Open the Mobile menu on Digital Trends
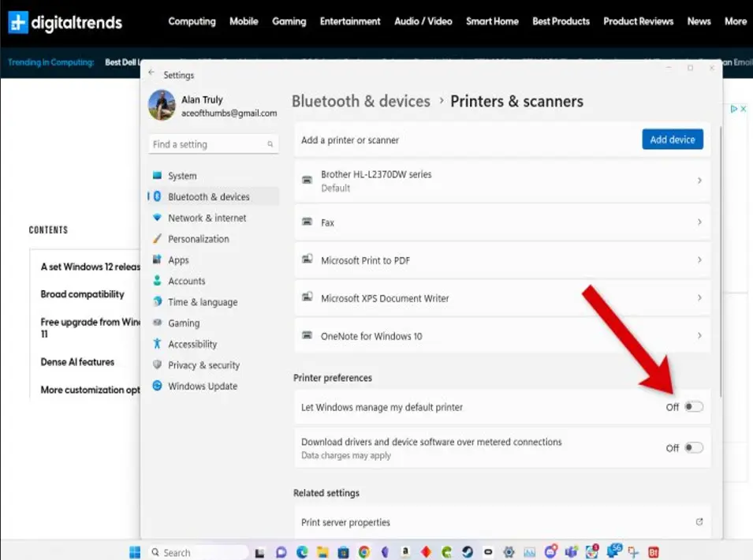This screenshot has width=753, height=560. [x=244, y=21]
